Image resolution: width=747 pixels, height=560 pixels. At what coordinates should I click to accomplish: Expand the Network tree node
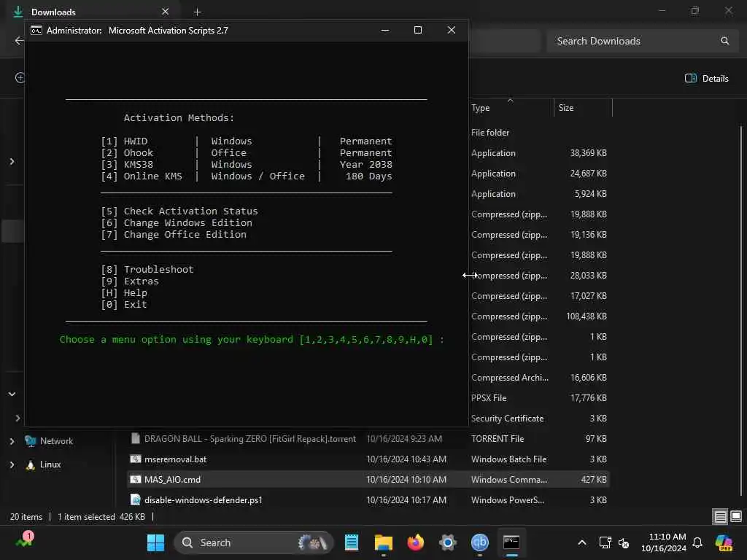[x=12, y=441]
